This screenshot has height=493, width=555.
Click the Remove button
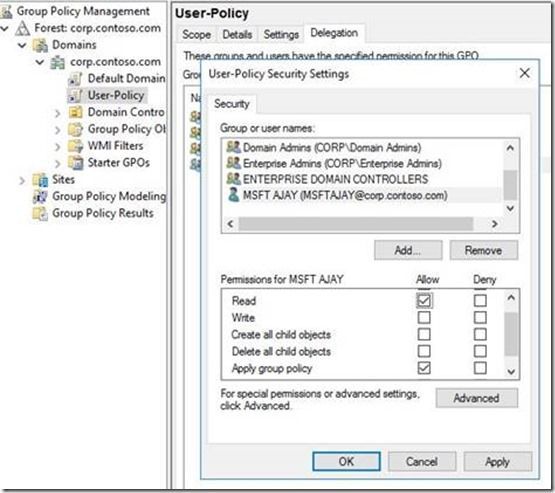click(x=484, y=251)
